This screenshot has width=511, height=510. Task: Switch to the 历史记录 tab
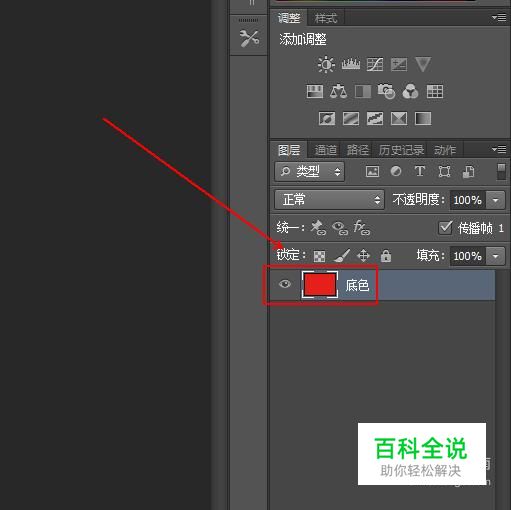point(401,150)
